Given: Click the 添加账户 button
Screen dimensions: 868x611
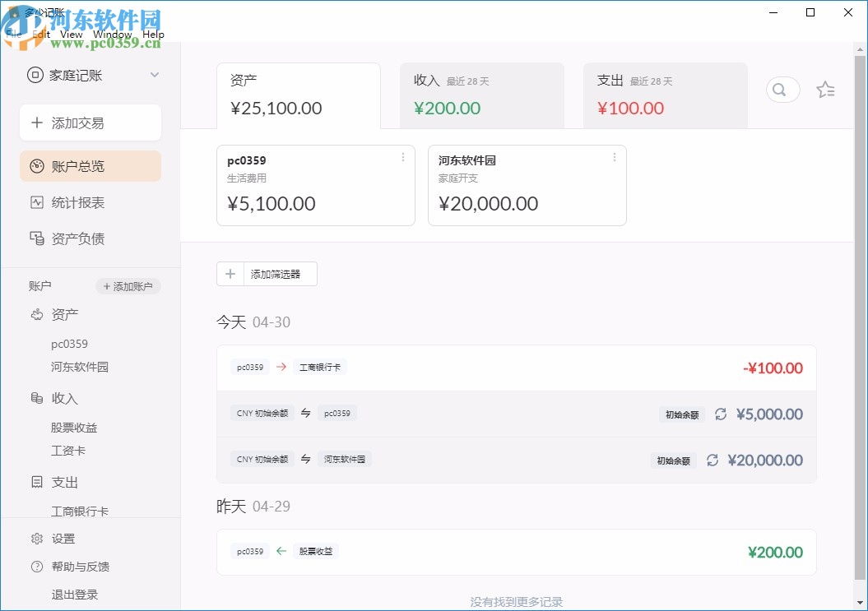Looking at the screenshot, I should click(x=128, y=286).
